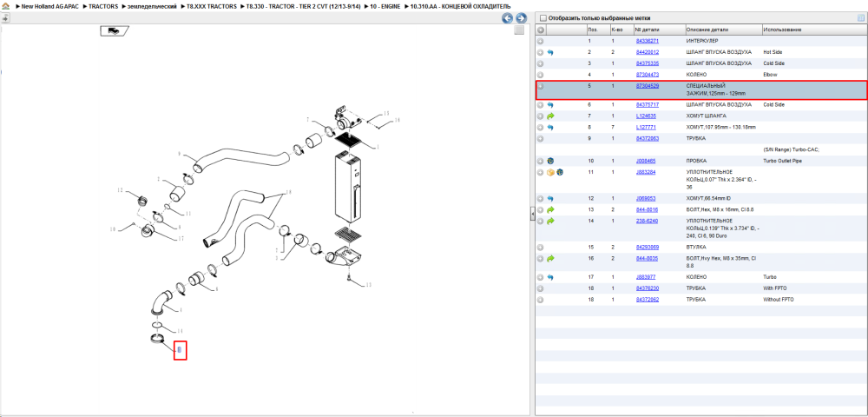
Task: Add part 84372862 with its plus icon
Action: [x=541, y=300]
